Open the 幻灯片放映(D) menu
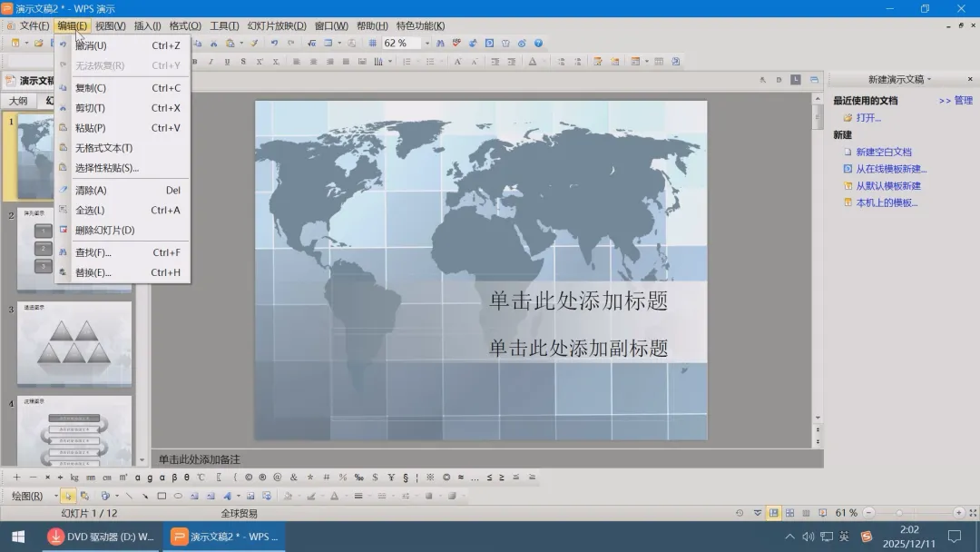980x552 pixels. click(277, 25)
